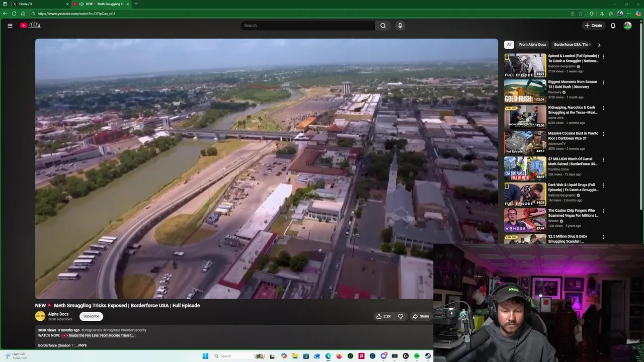Start voice search with the microphone
This screenshot has width=644, height=362.
pos(400,25)
